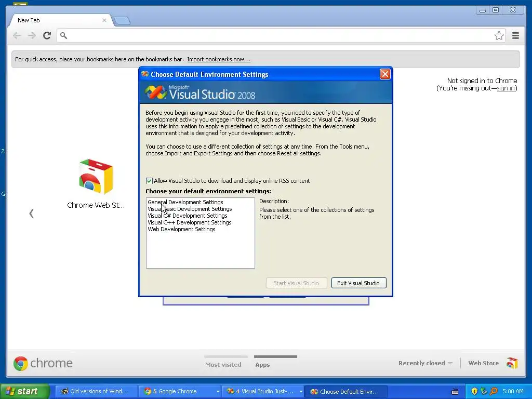The width and height of the screenshot is (532, 399).
Task: Click the Web Store link in footer
Action: click(x=484, y=363)
